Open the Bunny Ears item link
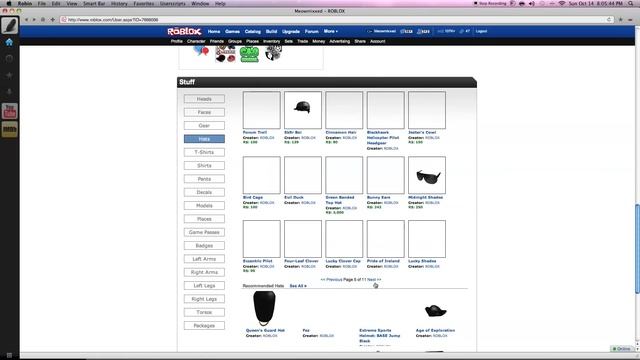Viewport: 640px width, 360px height. click(x=378, y=198)
